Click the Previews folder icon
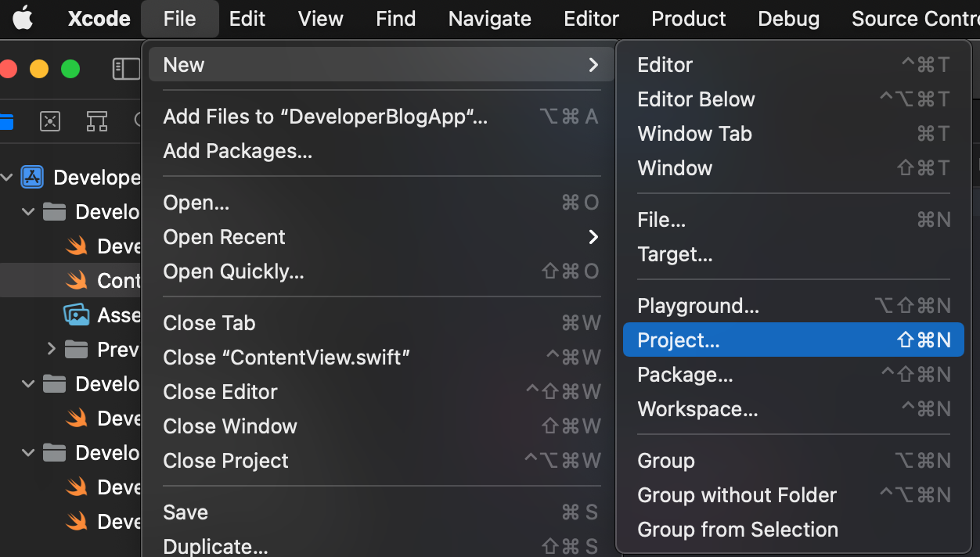 [76, 349]
